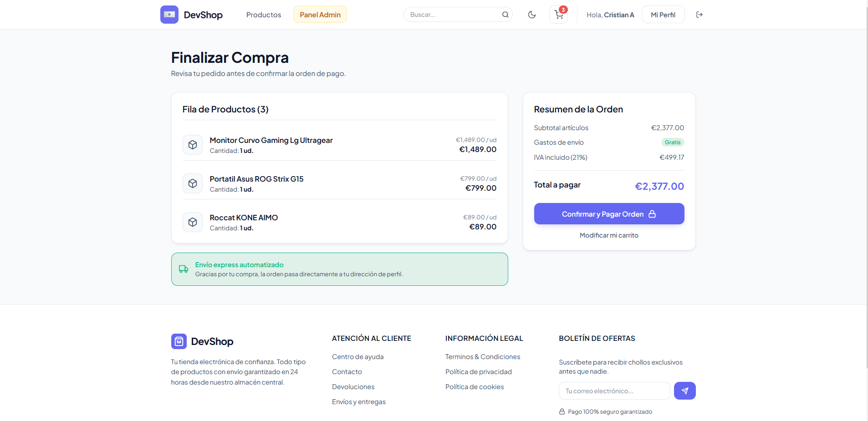Click the €1,489.00 bold price

478,149
